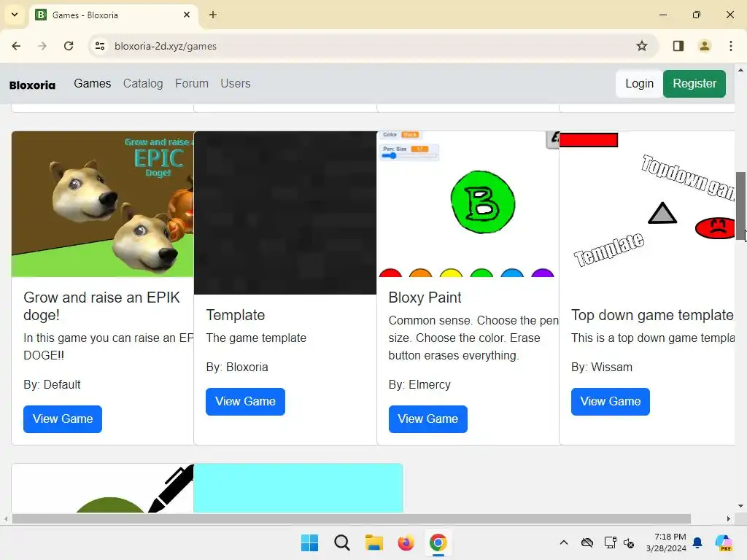Click the scroll right arrow
This screenshot has height=560, width=747.
[729, 518]
